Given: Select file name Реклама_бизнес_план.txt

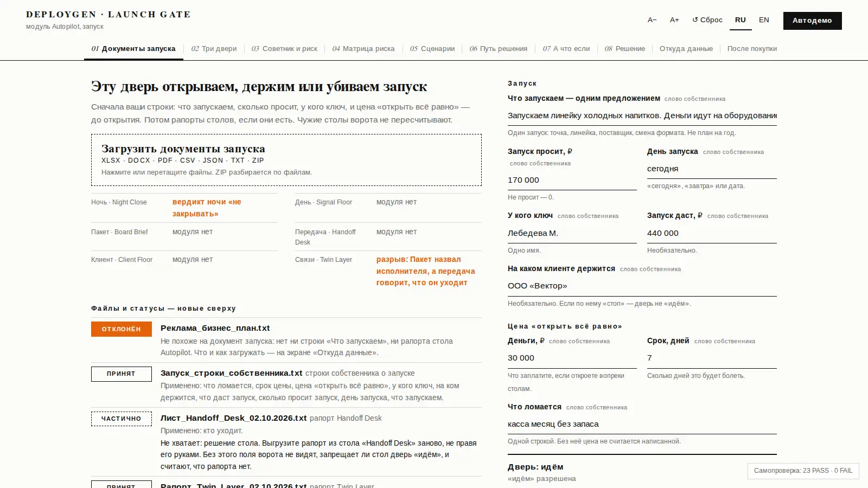Looking at the screenshot, I should 215,328.
